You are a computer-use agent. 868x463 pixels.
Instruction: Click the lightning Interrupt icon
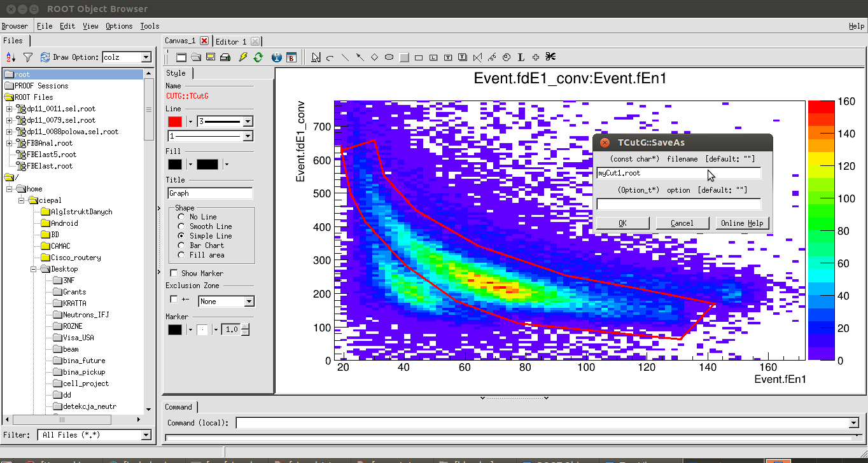pos(242,57)
